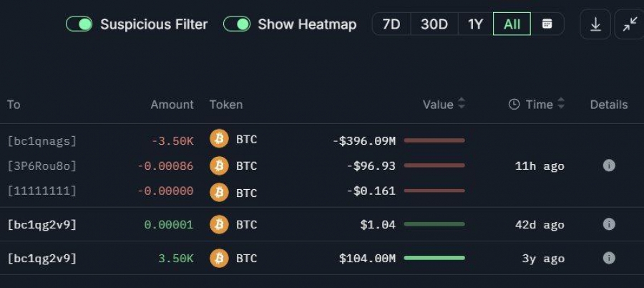Turn off the Show Heatmap toggle
Screen dimensions: 644x288
(237, 24)
